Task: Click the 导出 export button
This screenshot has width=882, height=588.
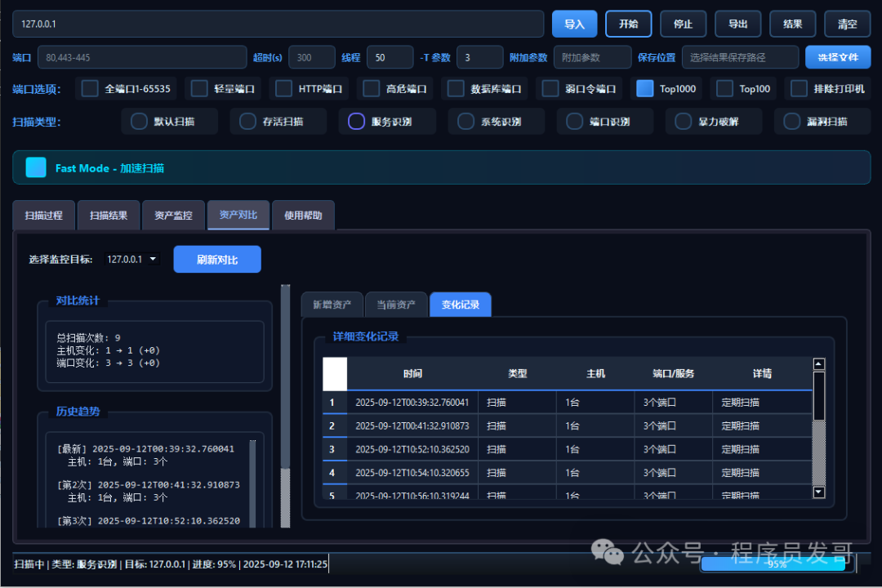Action: [x=737, y=24]
